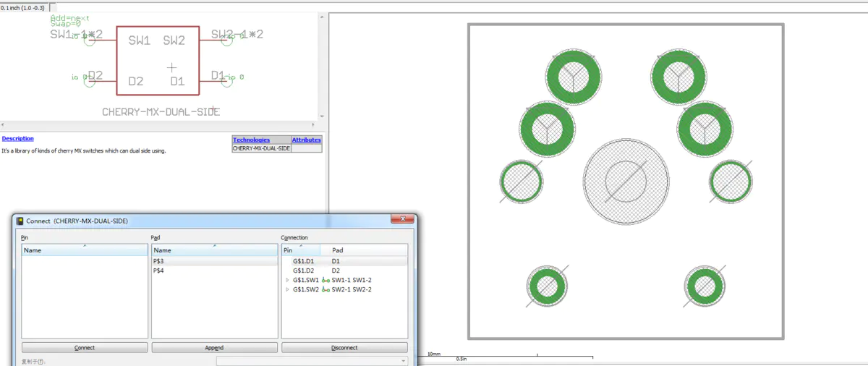
Task: Click the link icon in the G$1.SW1 row
Action: pos(325,280)
